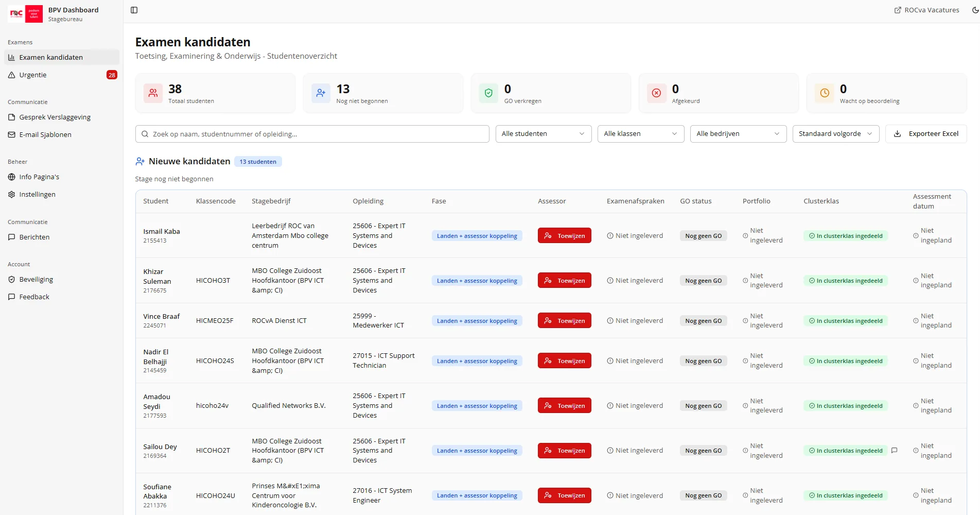The image size is (980, 515).
Task: Click klassencode HICMEO25F
Action: click(215, 321)
